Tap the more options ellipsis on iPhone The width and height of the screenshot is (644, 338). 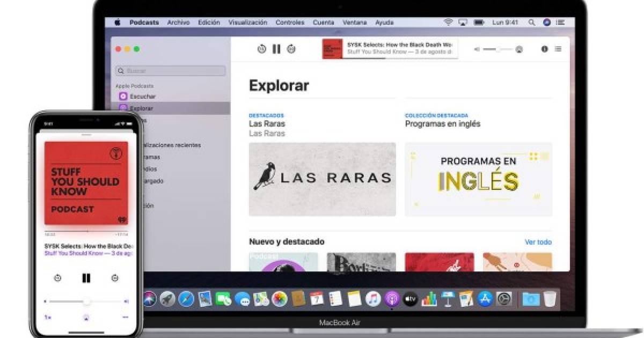click(125, 317)
